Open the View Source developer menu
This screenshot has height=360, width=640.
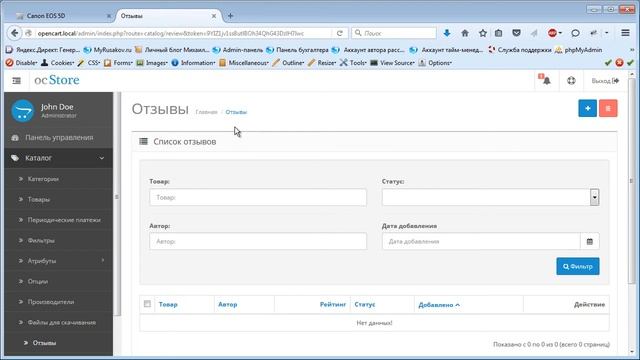[x=392, y=63]
